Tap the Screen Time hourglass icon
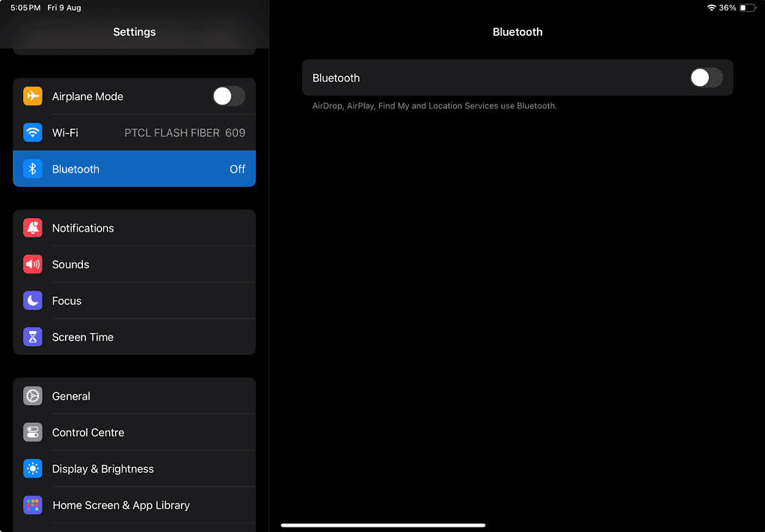Image resolution: width=765 pixels, height=532 pixels. (33, 337)
